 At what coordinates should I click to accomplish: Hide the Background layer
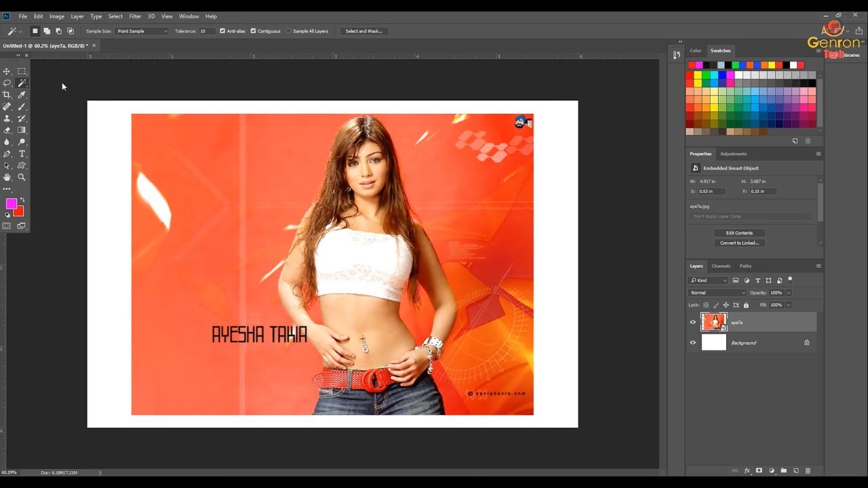click(x=692, y=343)
